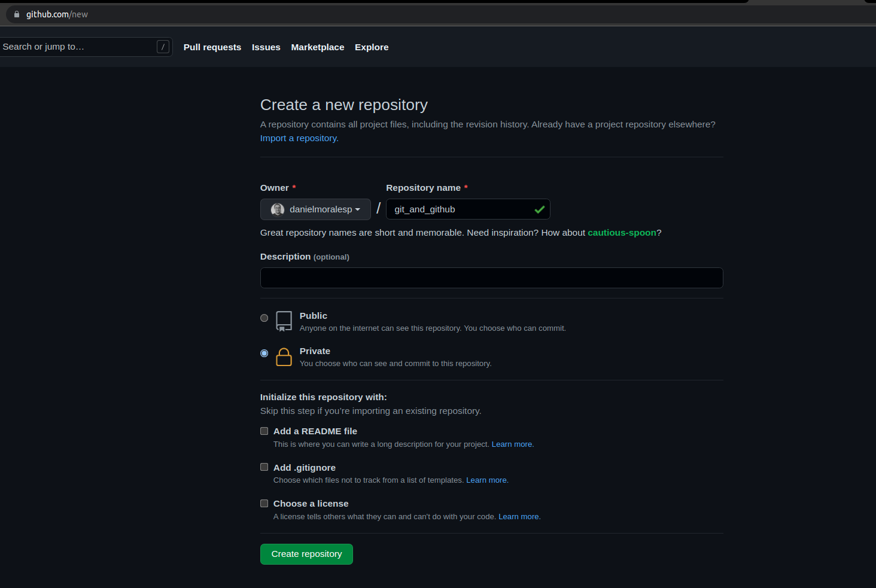Click the Description (optional) label
Viewport: 876px width, 588px height.
(305, 257)
